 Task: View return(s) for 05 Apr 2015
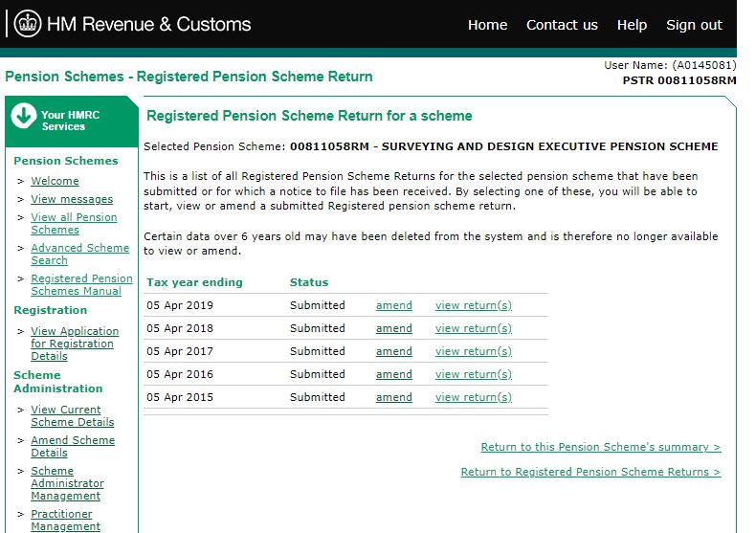(x=474, y=397)
